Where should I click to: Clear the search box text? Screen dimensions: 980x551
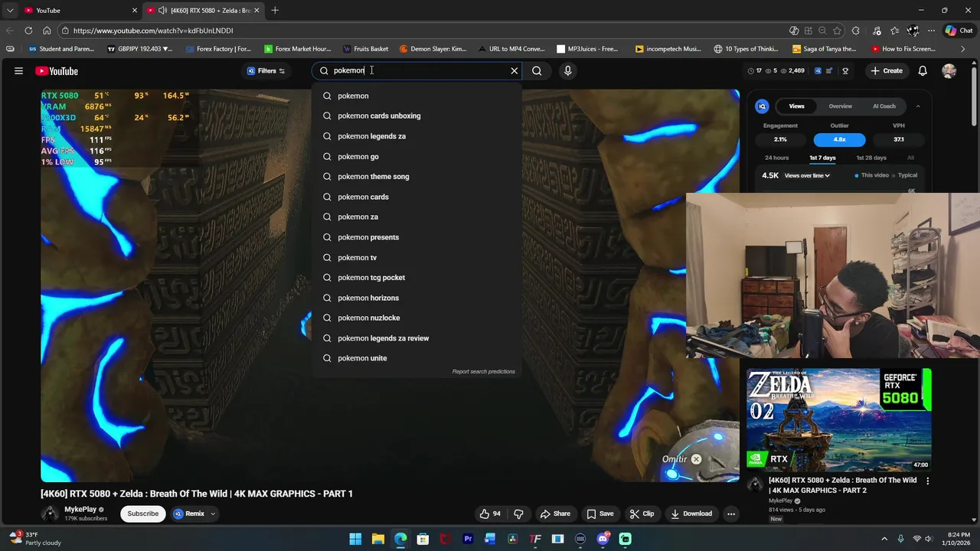514,70
